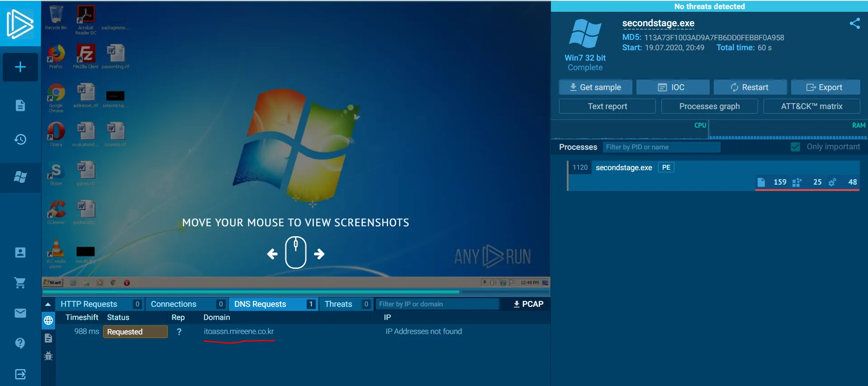
Task: Download PCAP file
Action: point(528,304)
